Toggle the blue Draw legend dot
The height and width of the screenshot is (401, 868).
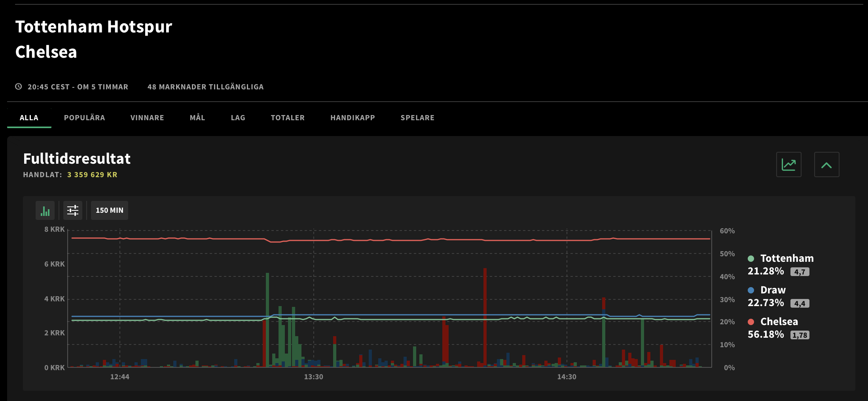tap(751, 290)
